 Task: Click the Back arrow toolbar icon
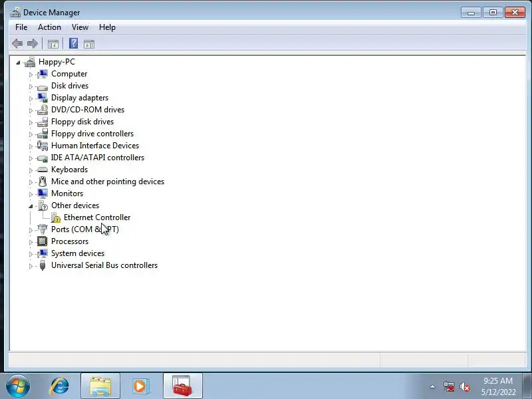coord(17,43)
